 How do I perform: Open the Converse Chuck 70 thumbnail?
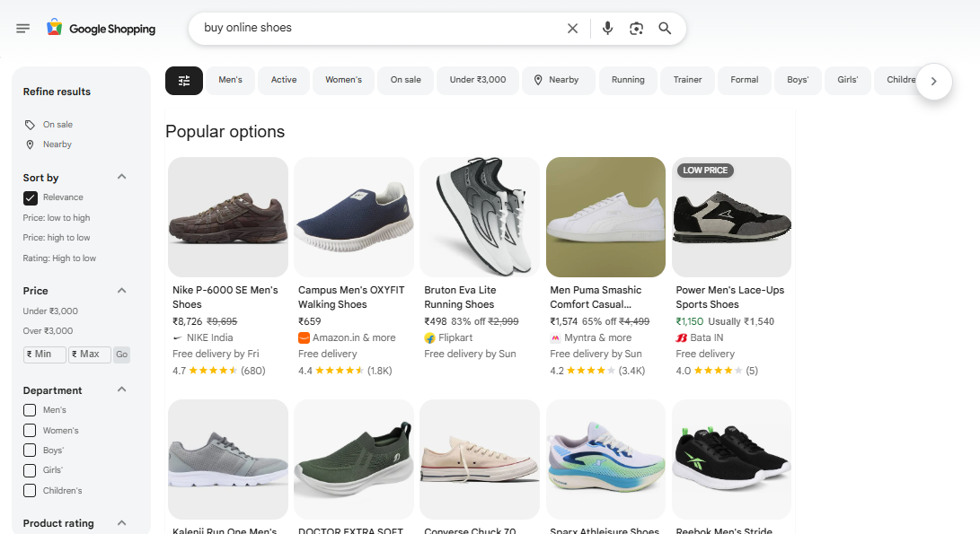coord(480,460)
